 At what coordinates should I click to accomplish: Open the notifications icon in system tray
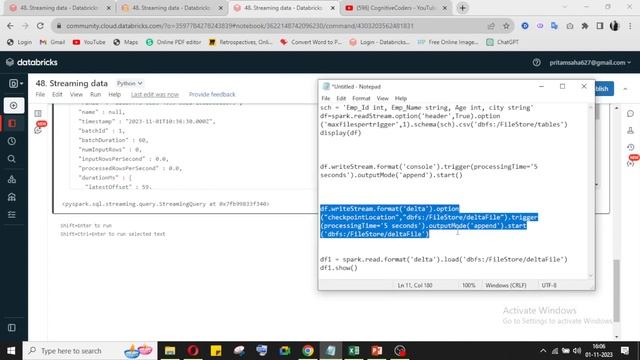pos(625,351)
